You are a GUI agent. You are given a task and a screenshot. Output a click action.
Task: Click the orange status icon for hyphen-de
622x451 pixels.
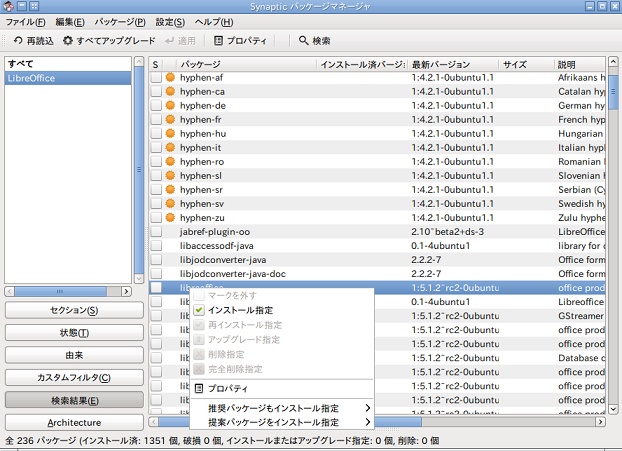(170, 106)
